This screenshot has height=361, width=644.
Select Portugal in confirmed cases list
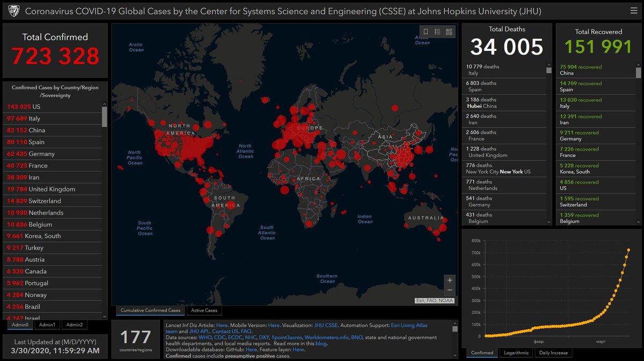pyautogui.click(x=52, y=283)
